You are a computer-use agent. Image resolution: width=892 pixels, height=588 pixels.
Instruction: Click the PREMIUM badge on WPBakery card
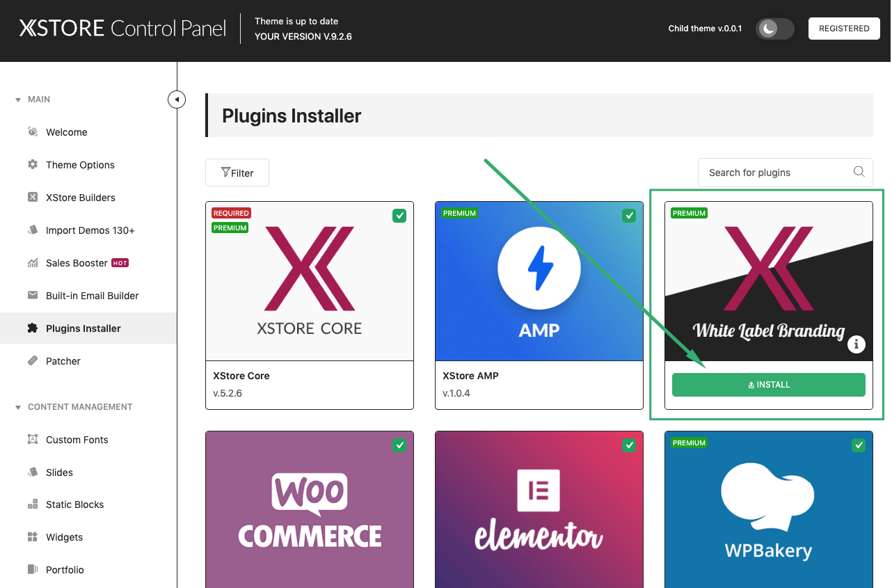pos(689,443)
